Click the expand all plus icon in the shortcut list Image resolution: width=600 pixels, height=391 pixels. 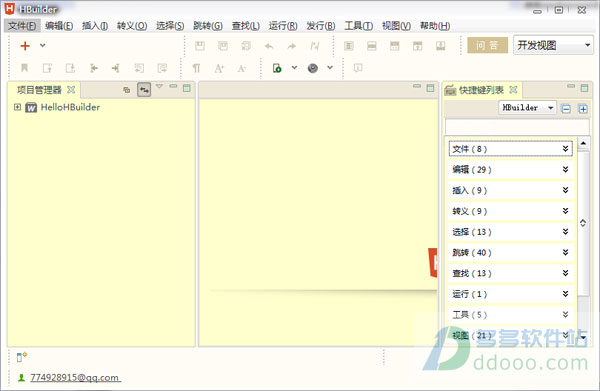(x=582, y=109)
